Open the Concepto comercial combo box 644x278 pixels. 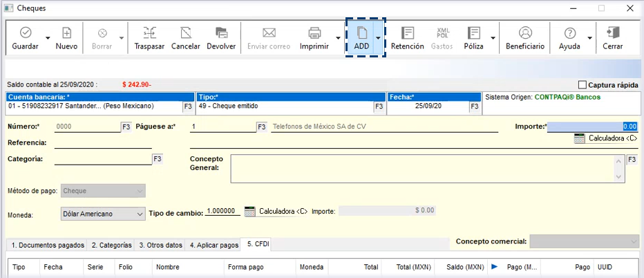(x=585, y=241)
